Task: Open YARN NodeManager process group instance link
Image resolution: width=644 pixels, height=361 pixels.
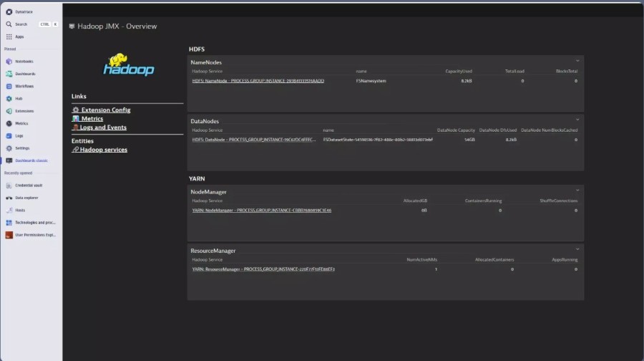Action: tap(262, 211)
